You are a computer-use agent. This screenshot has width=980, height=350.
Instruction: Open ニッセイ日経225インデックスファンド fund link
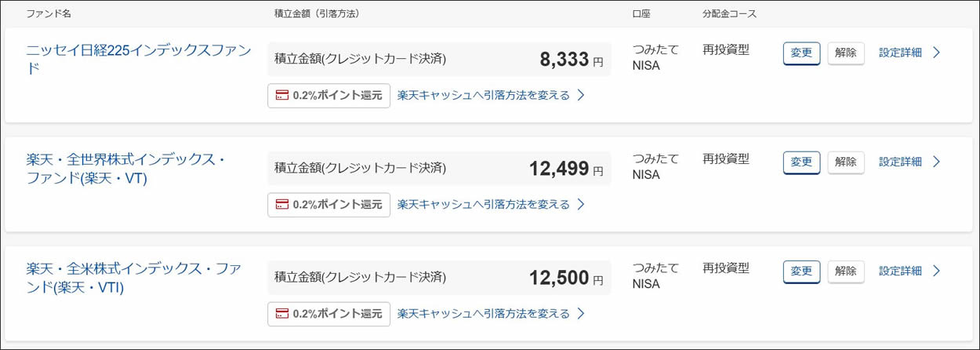point(139,59)
